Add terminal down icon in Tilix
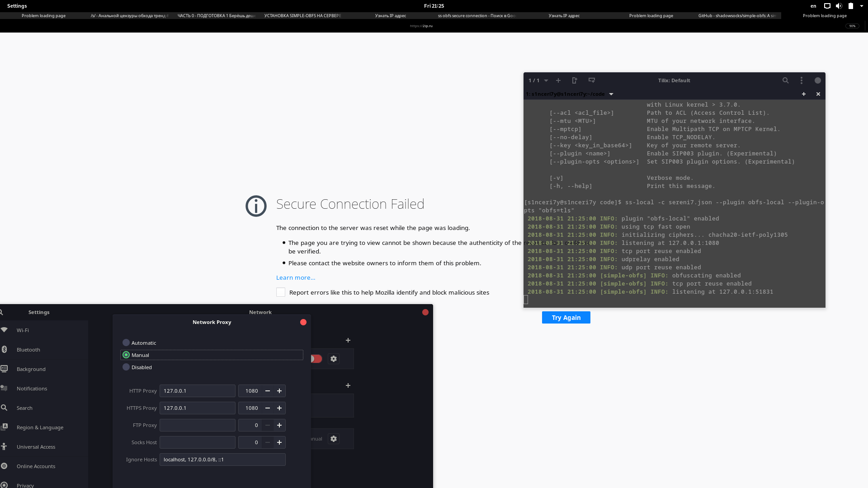868x488 pixels. [591, 80]
